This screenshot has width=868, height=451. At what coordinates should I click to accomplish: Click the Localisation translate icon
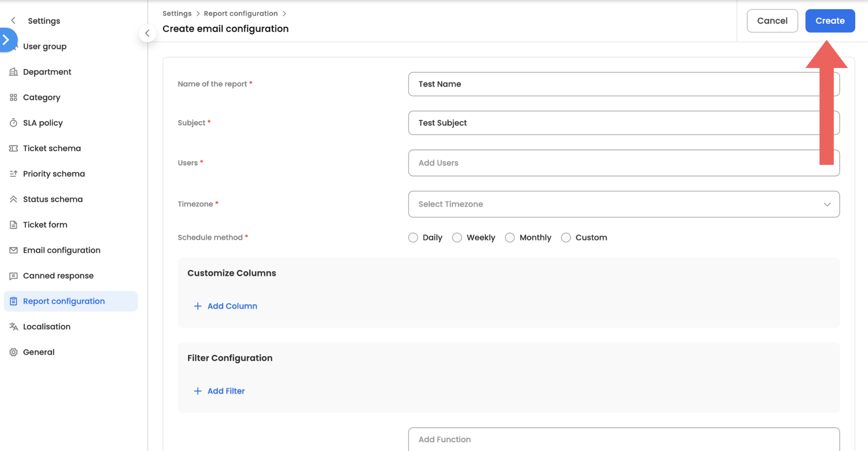14,327
